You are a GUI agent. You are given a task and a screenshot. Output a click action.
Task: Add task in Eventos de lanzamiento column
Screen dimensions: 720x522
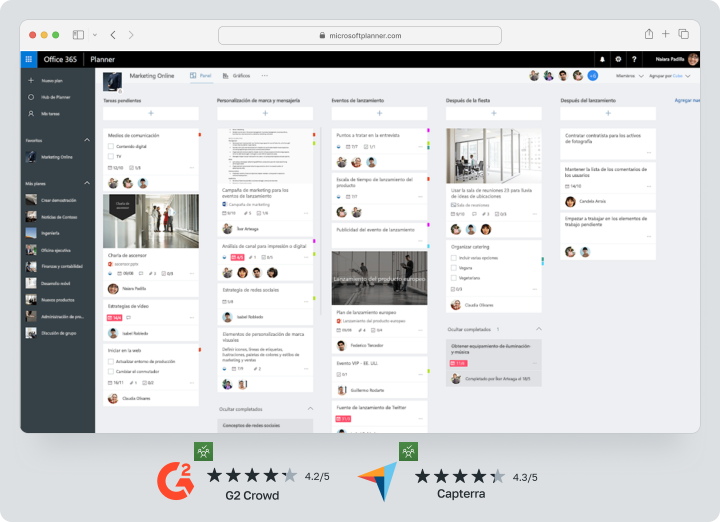379,113
